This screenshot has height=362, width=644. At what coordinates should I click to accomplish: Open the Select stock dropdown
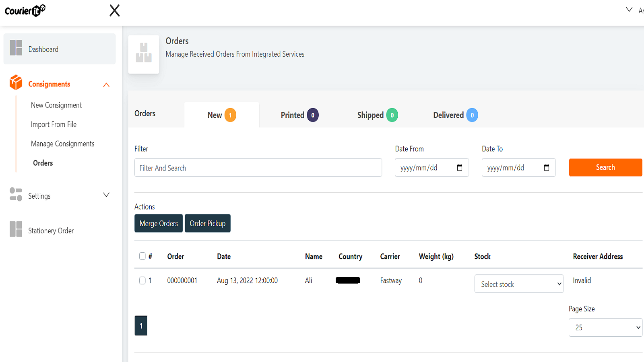(x=518, y=284)
